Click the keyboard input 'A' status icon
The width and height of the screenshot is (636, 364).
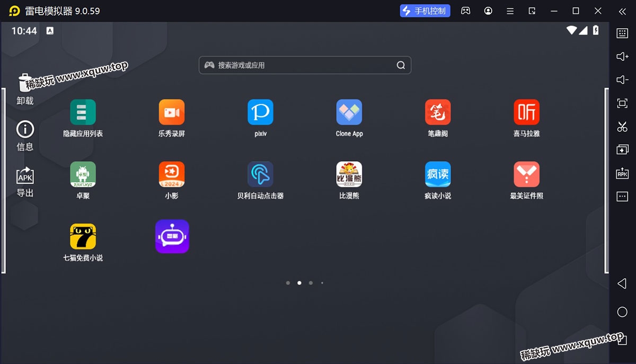[50, 31]
